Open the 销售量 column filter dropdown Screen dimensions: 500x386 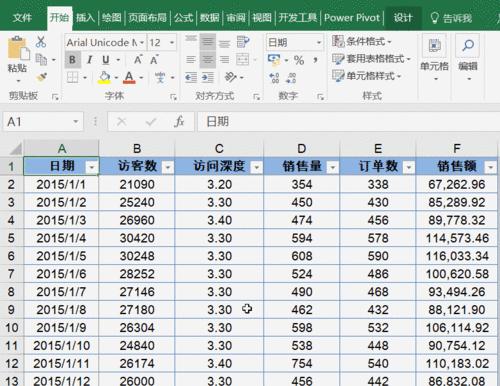[x=333, y=167]
